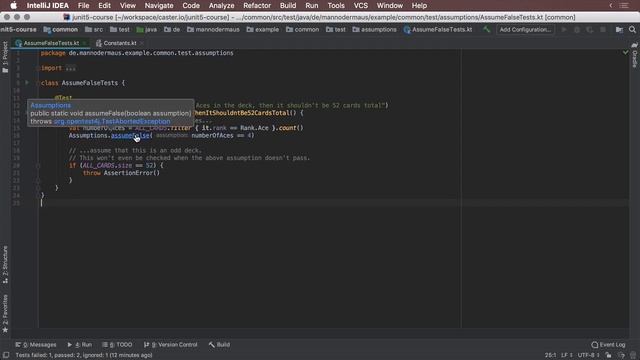Image resolution: width=640 pixels, height=360 pixels.
Task: Click the example folder breadcrumb
Action: [263, 29]
